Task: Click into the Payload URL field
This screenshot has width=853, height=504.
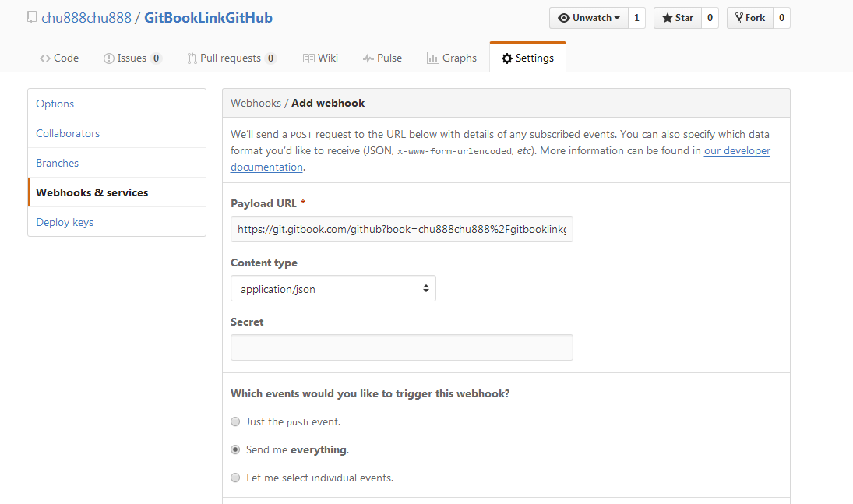Action: point(401,229)
